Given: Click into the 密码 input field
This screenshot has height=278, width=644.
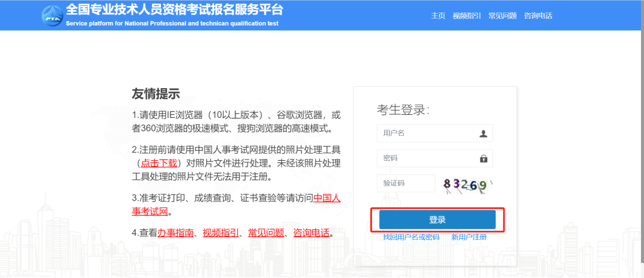Looking at the screenshot, I should click(x=426, y=158).
